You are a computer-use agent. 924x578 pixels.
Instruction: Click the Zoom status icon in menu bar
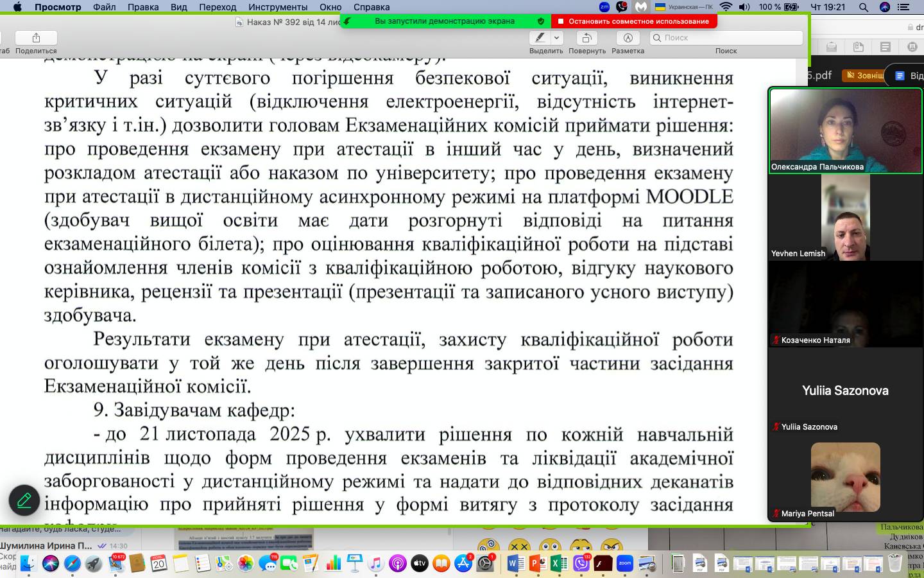pyautogui.click(x=604, y=7)
